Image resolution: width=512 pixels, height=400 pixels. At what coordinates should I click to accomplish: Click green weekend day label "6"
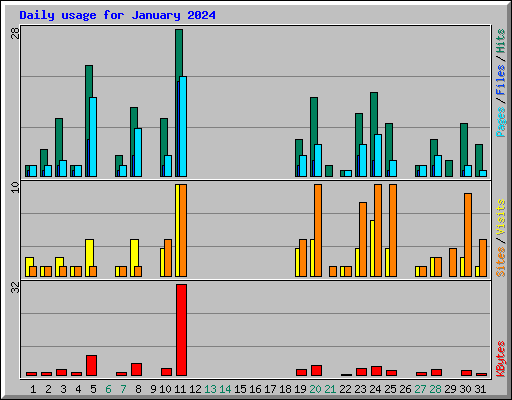[108, 389]
